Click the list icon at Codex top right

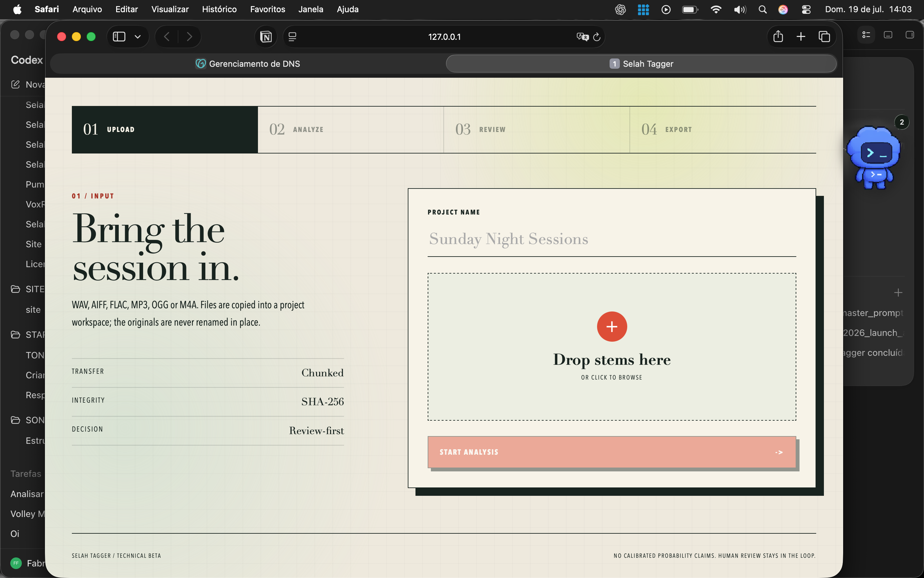pyautogui.click(x=866, y=35)
